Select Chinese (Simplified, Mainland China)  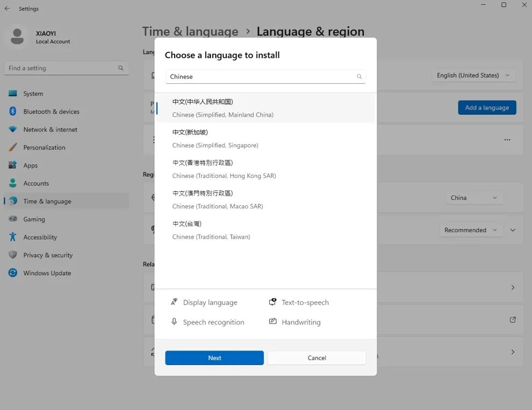coord(265,108)
